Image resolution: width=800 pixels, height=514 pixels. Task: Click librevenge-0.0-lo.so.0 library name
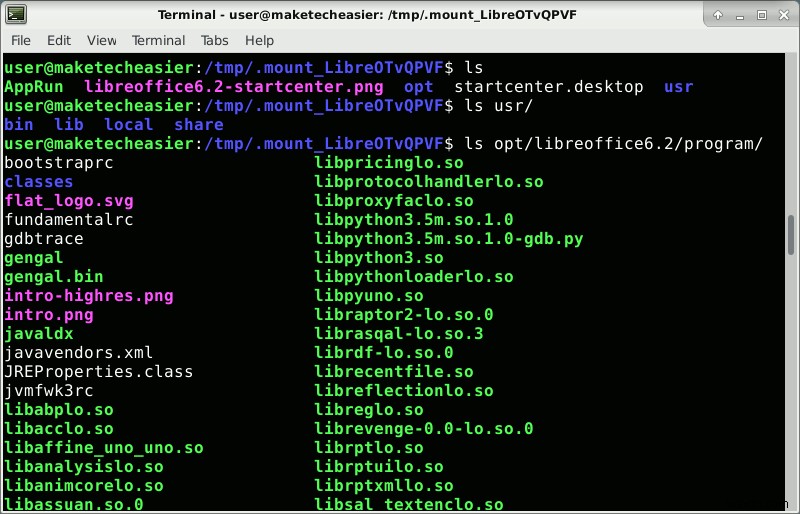click(423, 429)
